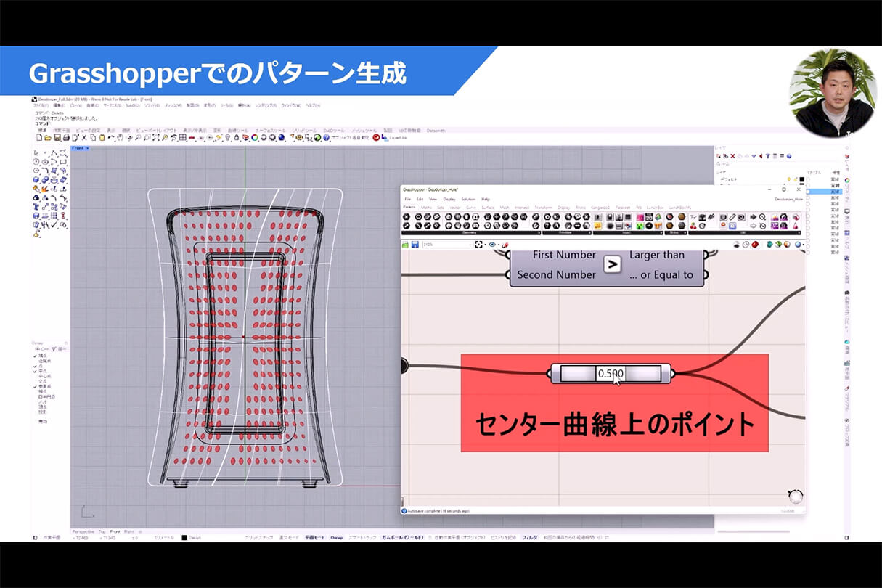882x588 pixels.
Task: Click the color wheel icon in Rhino toolbar
Action: (x=254, y=136)
